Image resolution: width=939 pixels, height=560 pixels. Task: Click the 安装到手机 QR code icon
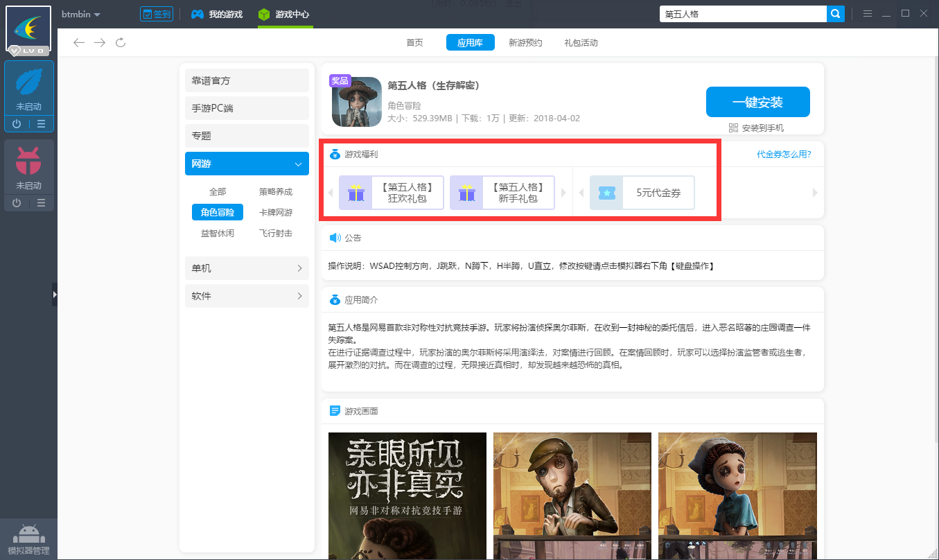[734, 128]
